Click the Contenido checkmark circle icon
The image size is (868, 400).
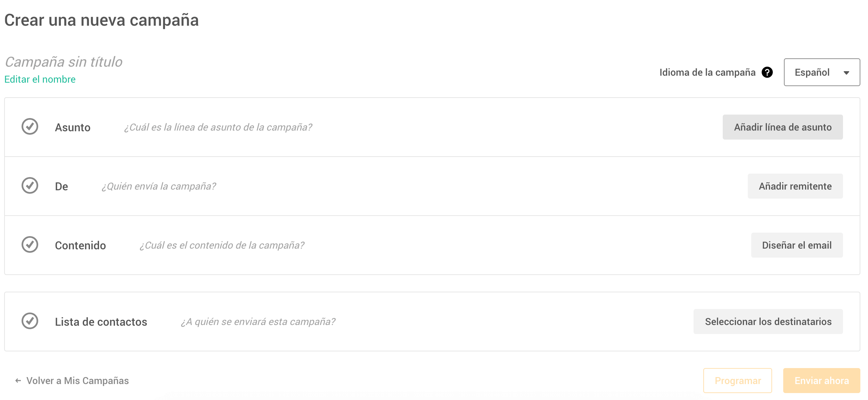point(30,245)
